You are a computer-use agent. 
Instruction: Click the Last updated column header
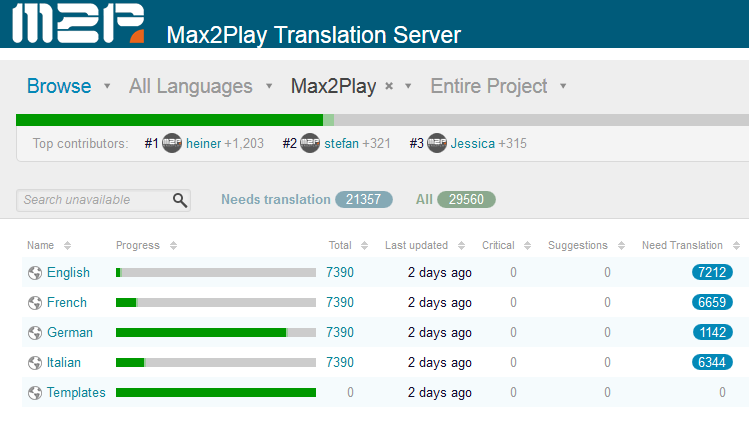tap(417, 245)
